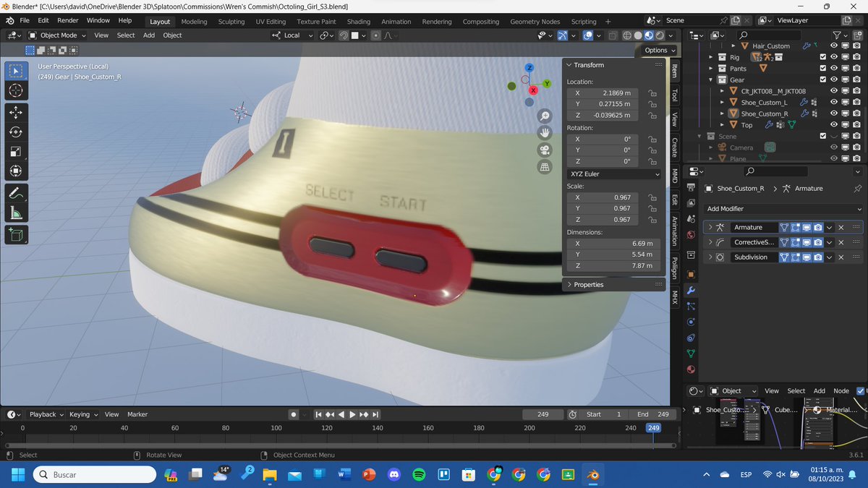The width and height of the screenshot is (868, 488).
Task: Disable rendering of Top via camera icon
Action: (x=856, y=125)
